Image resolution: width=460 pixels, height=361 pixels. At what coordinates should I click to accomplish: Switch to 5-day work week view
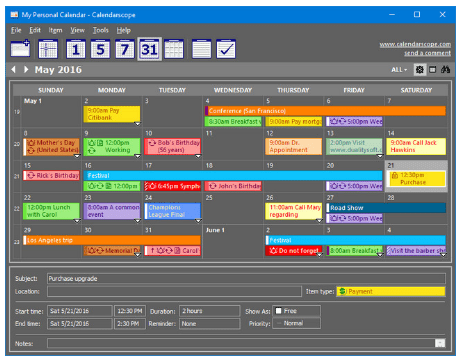click(100, 49)
